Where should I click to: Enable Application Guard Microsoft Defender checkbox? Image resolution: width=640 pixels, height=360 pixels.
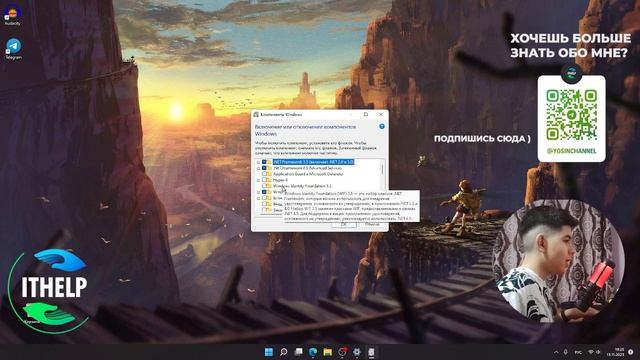[x=264, y=174]
